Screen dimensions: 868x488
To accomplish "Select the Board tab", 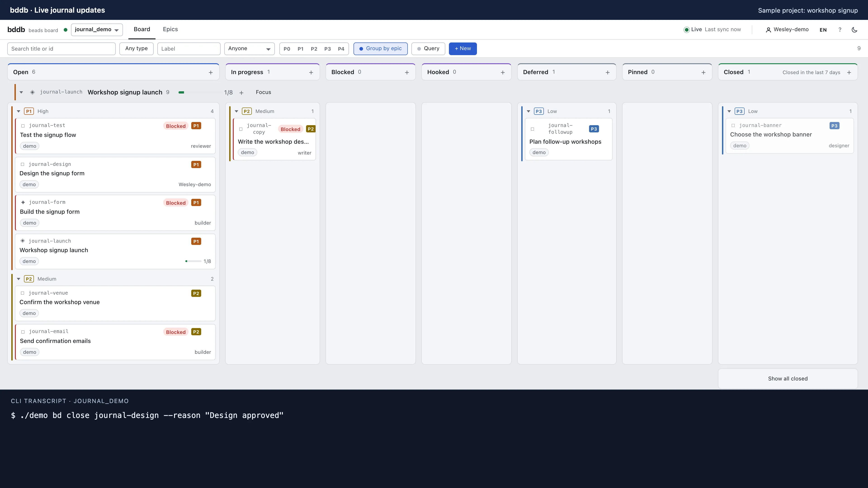I will tap(142, 29).
